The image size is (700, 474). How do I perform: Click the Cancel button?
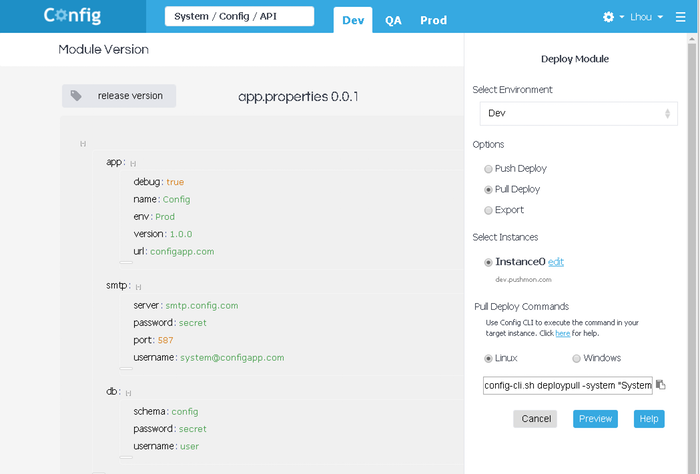(535, 419)
